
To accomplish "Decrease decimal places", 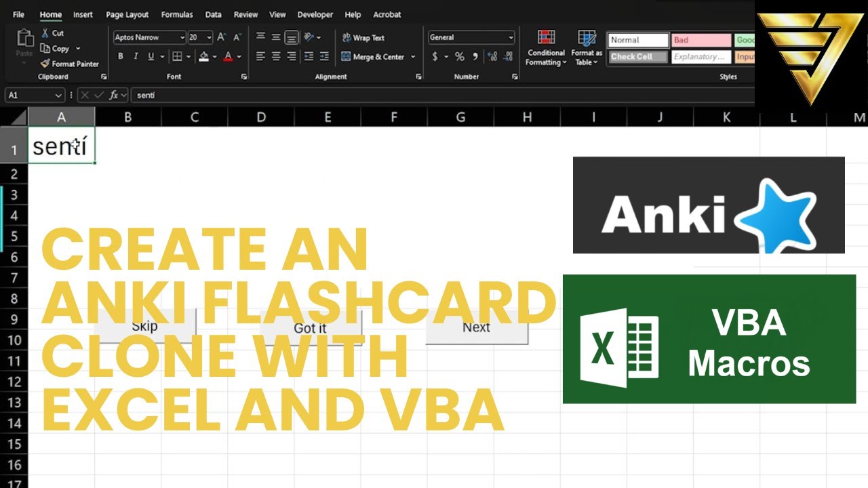I will coord(508,57).
